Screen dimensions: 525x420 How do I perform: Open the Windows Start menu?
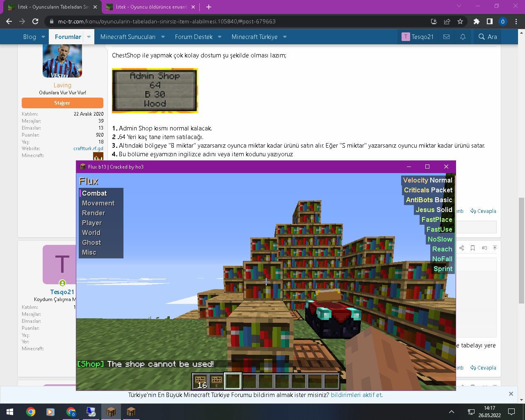tap(10, 412)
